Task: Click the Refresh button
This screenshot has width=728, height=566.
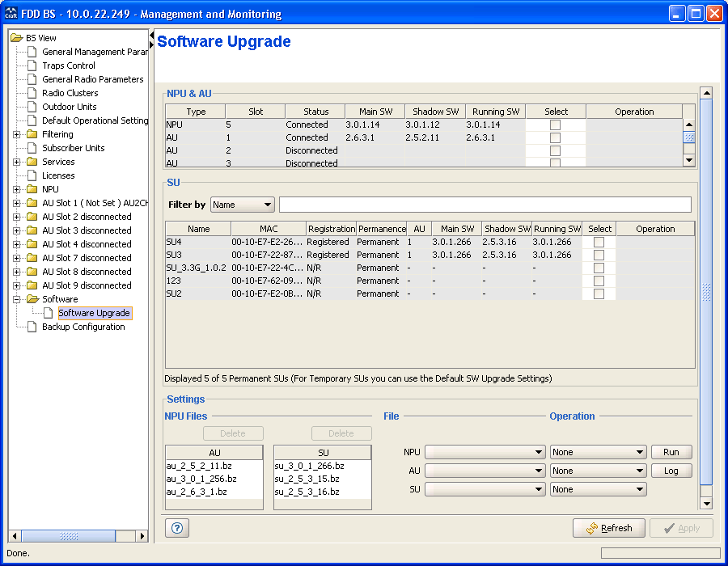Action: pos(608,528)
